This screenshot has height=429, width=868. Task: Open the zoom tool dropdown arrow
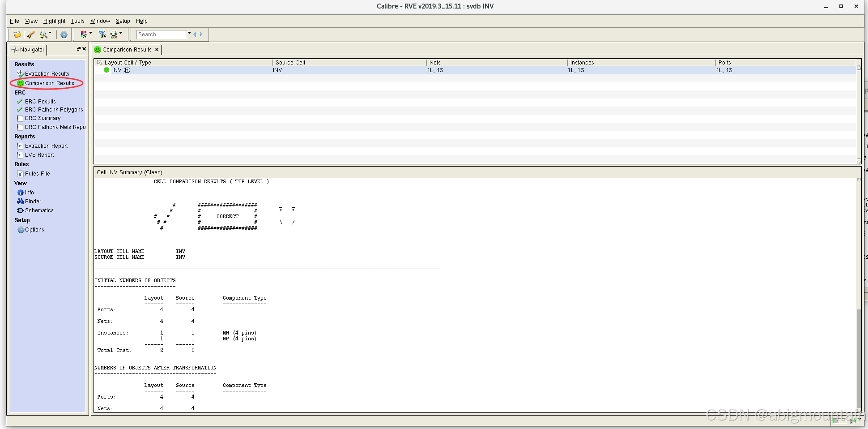click(49, 33)
